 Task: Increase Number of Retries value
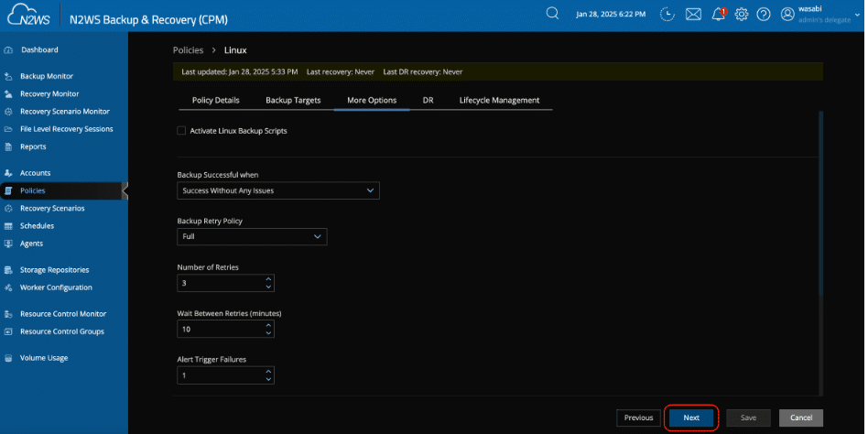click(x=268, y=279)
